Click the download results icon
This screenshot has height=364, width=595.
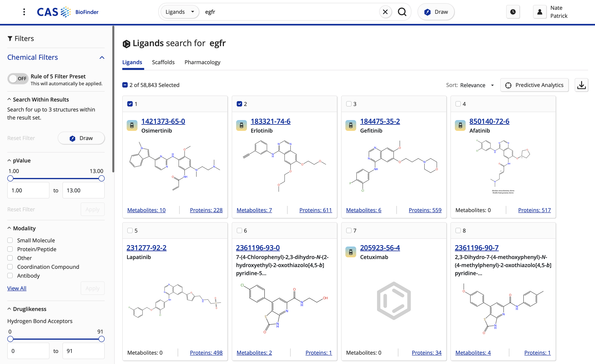(582, 85)
